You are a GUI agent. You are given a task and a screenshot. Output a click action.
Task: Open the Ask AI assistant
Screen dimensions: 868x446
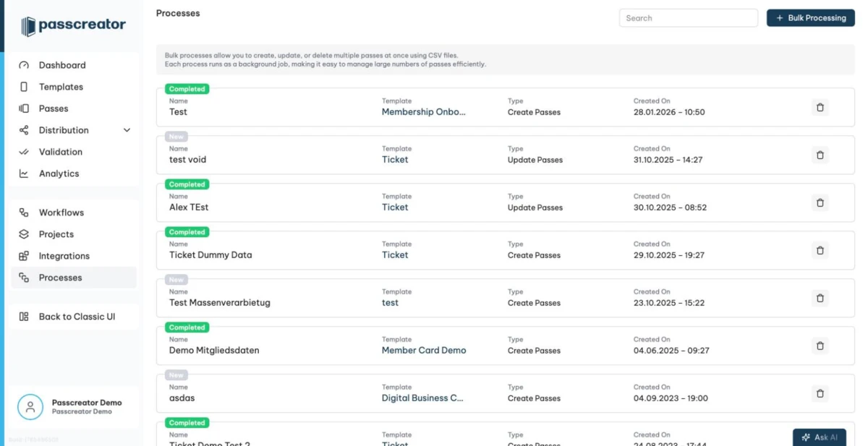[820, 437]
